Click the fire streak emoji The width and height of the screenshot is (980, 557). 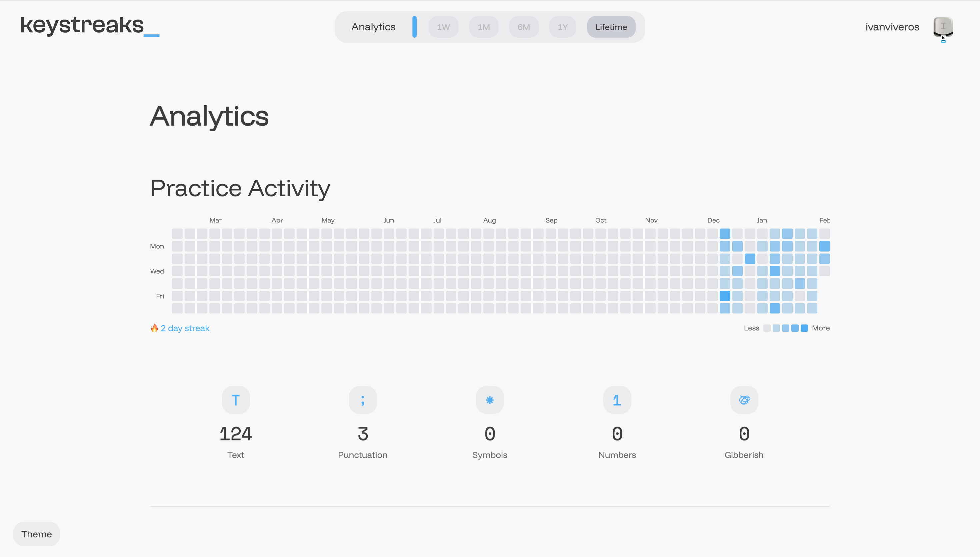click(x=154, y=328)
